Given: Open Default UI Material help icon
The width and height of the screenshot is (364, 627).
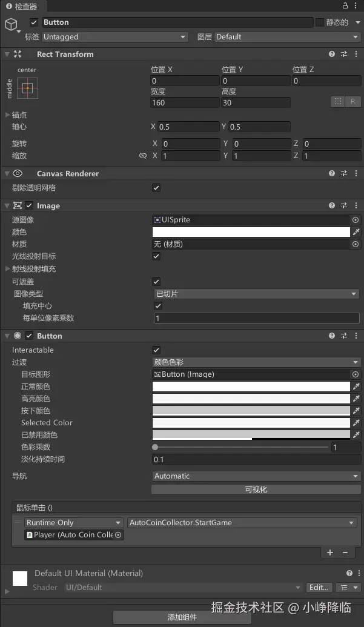Looking at the screenshot, I should click(x=349, y=573).
